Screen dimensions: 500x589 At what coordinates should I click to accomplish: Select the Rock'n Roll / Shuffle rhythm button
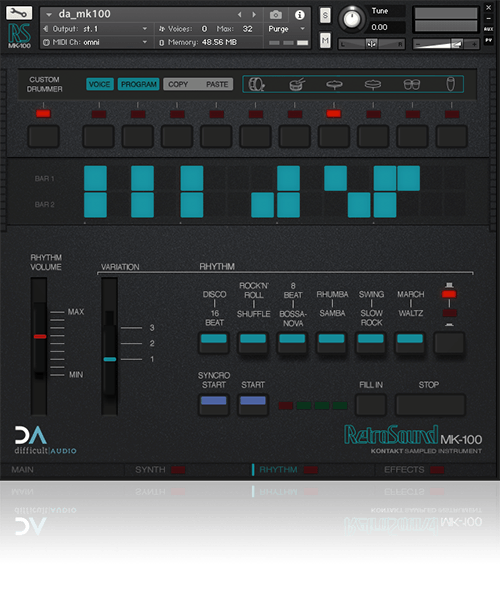[x=253, y=343]
